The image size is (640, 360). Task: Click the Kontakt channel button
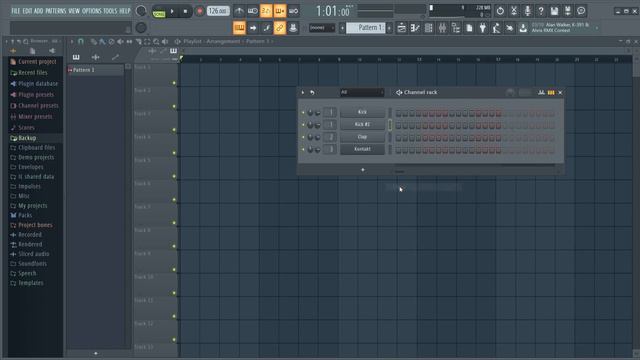click(x=362, y=149)
